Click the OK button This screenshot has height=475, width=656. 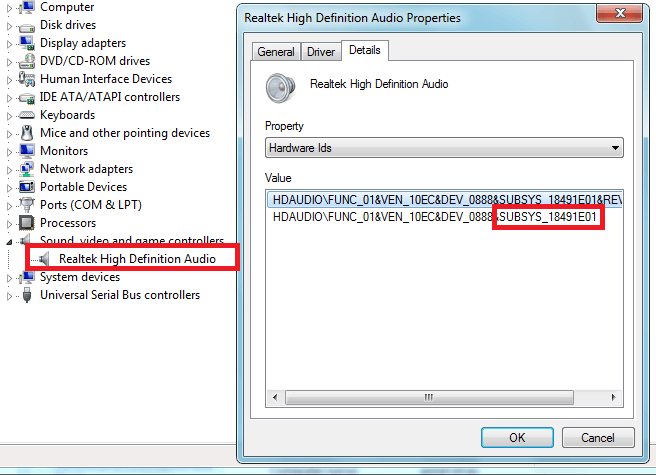point(517,437)
